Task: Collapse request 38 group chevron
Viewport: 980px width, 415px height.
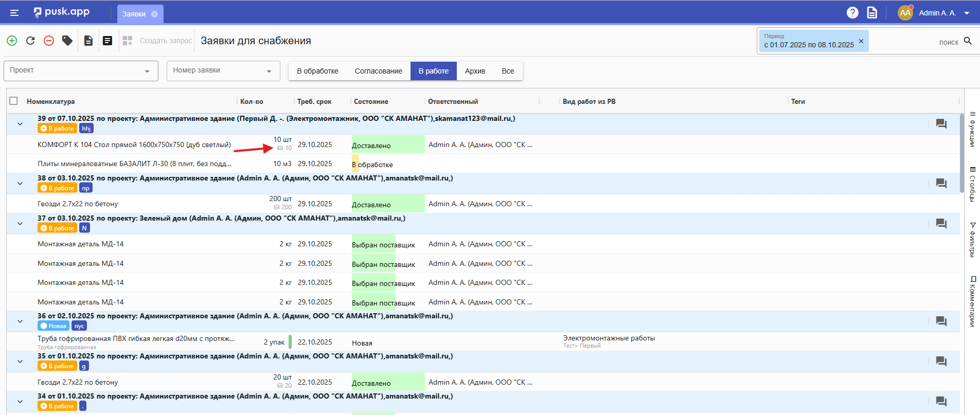Action: pyautogui.click(x=20, y=184)
